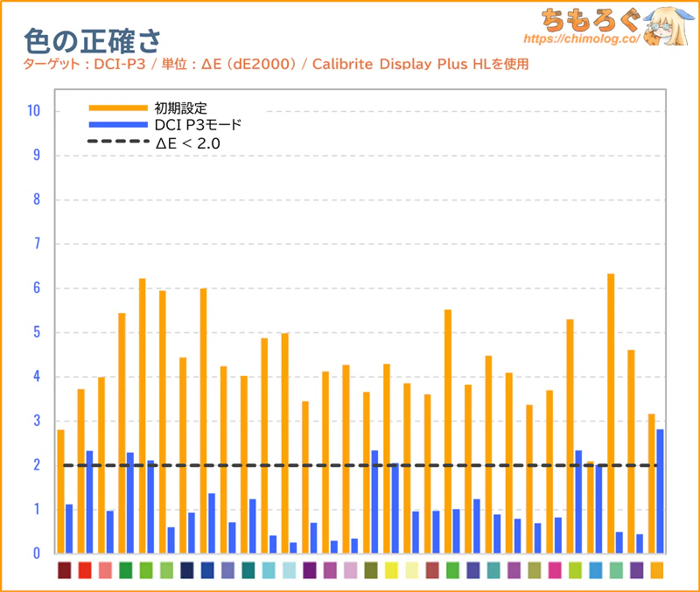This screenshot has width=700, height=592.
Task: Click the subtitle mentioning Calibrite Display Plus HL
Action: click(x=276, y=65)
